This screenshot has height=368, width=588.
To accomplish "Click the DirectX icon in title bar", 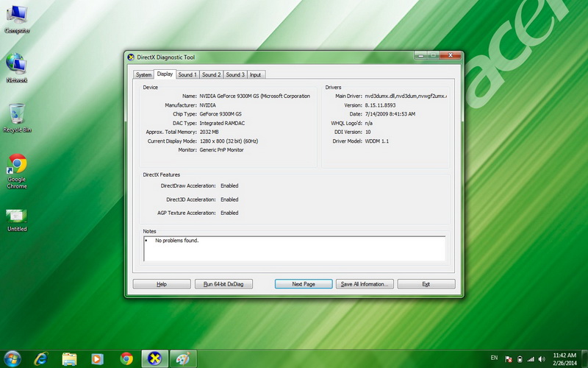I will click(131, 57).
